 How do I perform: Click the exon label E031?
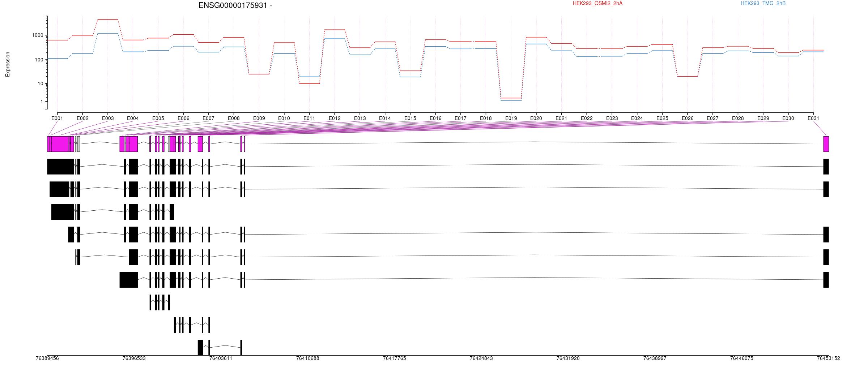pyautogui.click(x=813, y=118)
